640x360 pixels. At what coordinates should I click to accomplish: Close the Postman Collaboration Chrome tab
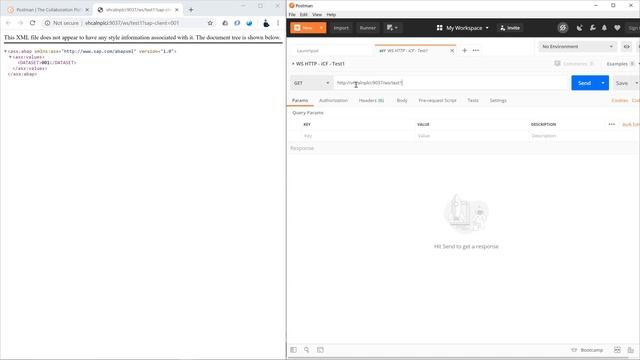pyautogui.click(x=87, y=10)
